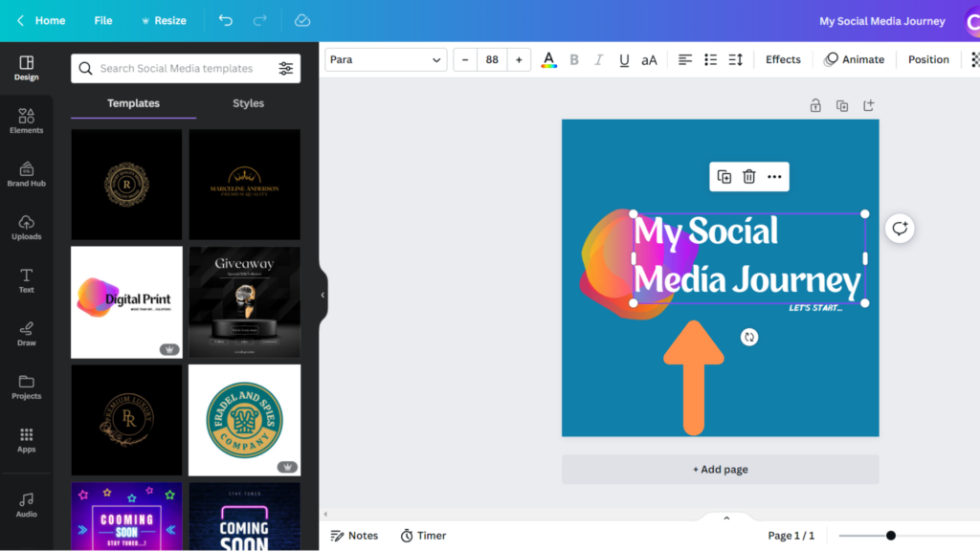This screenshot has height=551, width=980.
Task: Click the Add page button
Action: point(720,469)
